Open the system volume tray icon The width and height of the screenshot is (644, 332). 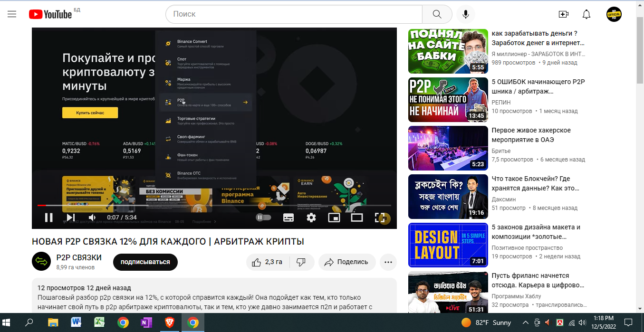(x=583, y=323)
